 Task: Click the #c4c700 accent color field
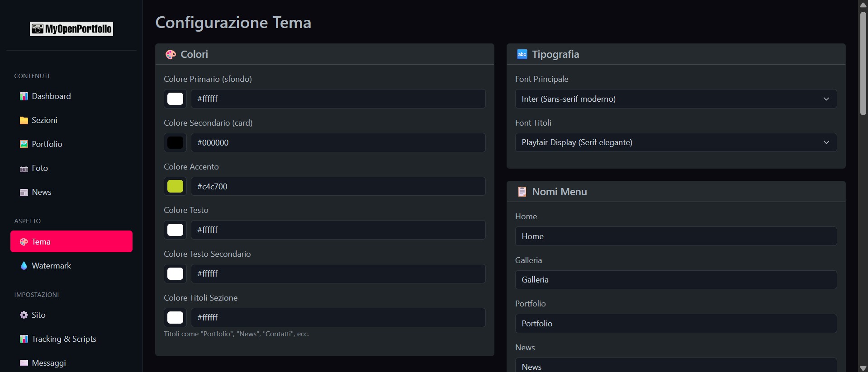(338, 186)
